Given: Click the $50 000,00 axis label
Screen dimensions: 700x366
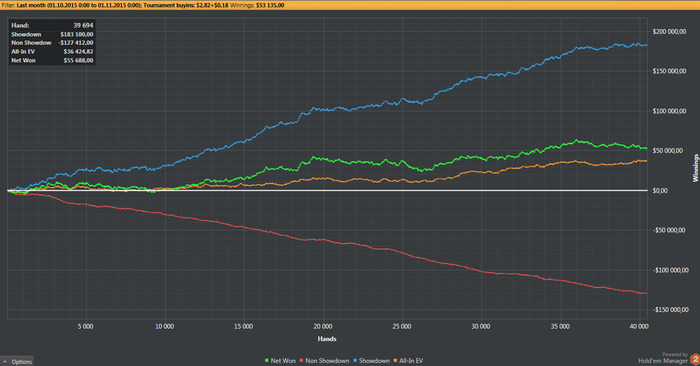Looking at the screenshot, I should (667, 151).
